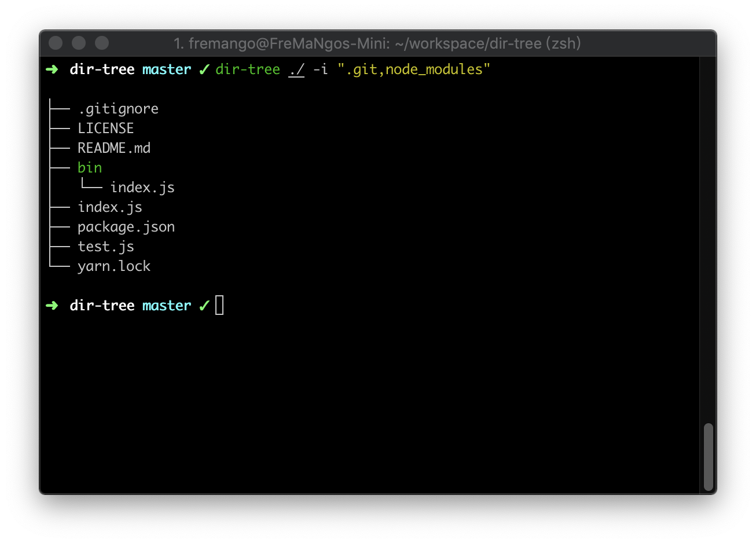The height and width of the screenshot is (543, 756).
Task: Click the yarn.lock file name
Action: [114, 266]
